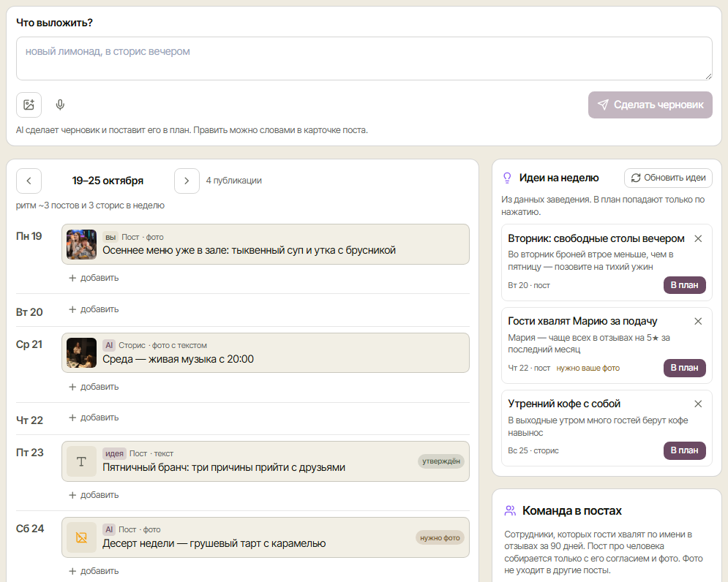The width and height of the screenshot is (728, 582).
Task: Click the missing photo icon on Saturday post
Action: [x=81, y=537]
